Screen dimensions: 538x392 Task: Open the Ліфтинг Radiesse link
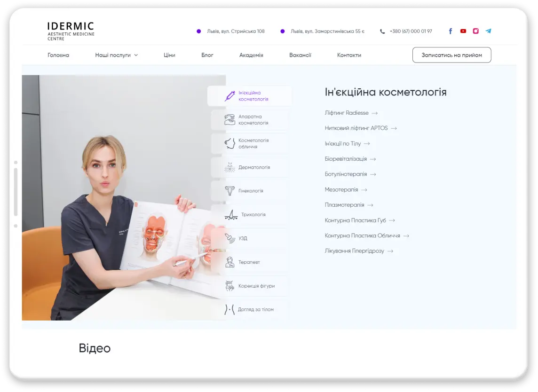351,113
